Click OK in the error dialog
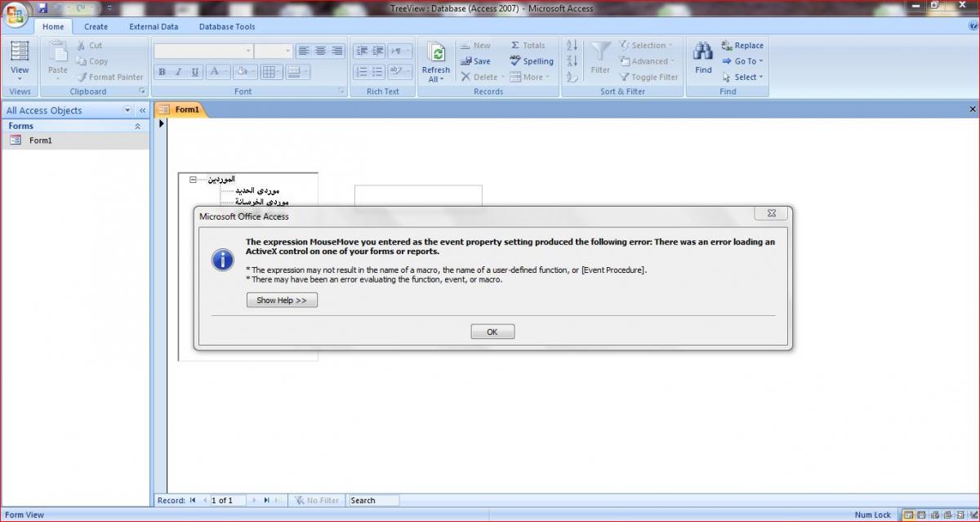The image size is (980, 522). coord(492,332)
